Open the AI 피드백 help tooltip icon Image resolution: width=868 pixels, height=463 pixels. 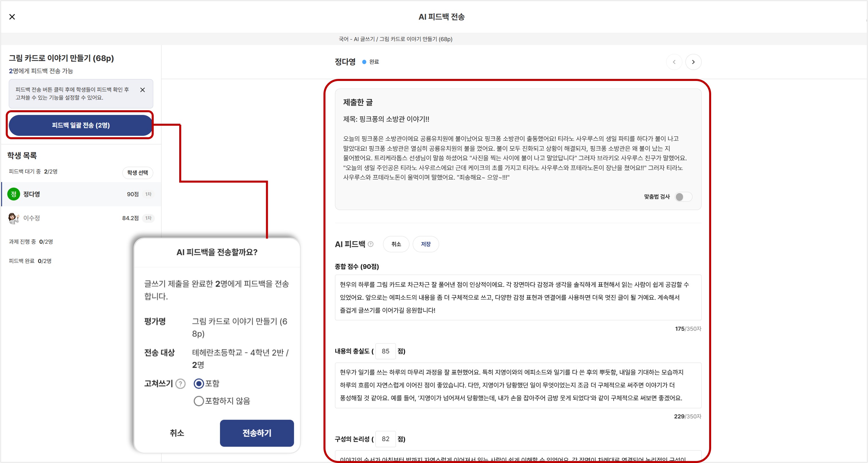[x=371, y=244]
